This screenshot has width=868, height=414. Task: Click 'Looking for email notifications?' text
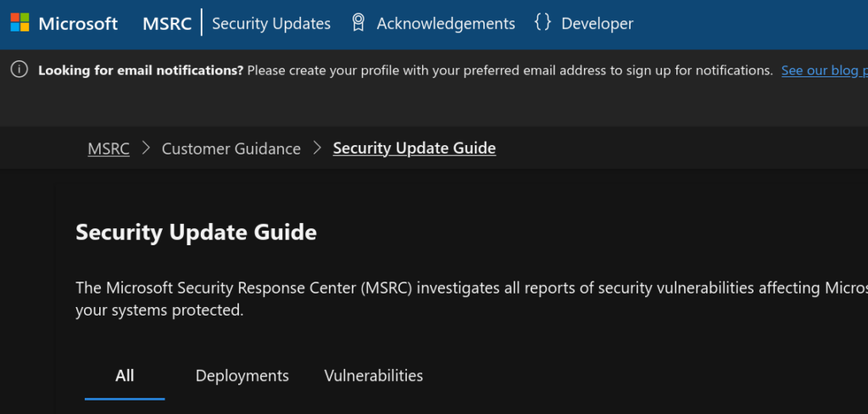[141, 70]
